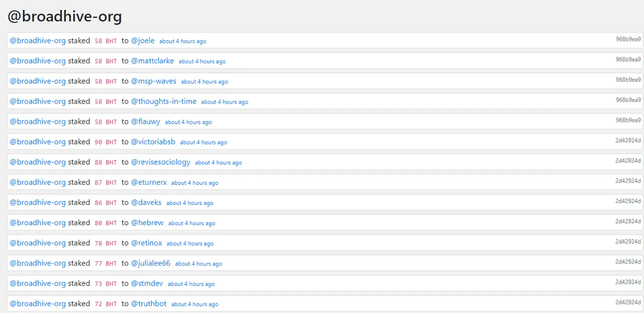
Task: Click timestamp in the hebrew row
Action: click(192, 223)
